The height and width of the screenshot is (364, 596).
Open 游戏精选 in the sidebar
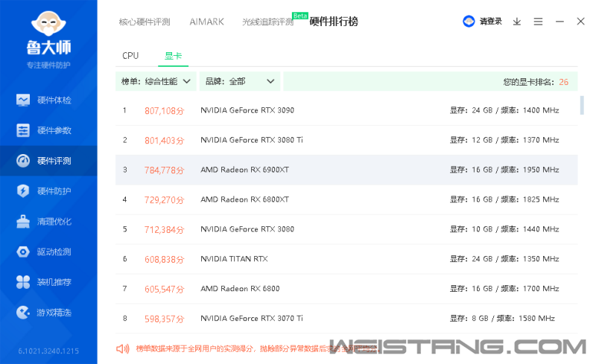click(48, 313)
